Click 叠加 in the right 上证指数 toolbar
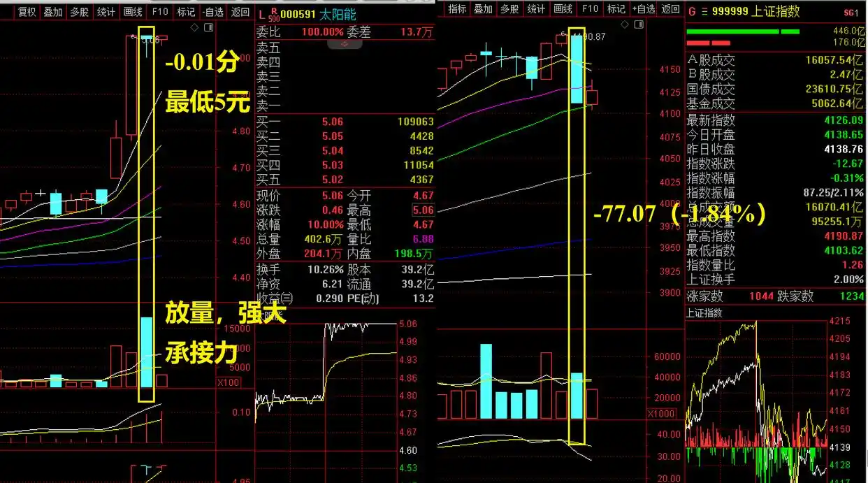 pyautogui.click(x=484, y=9)
